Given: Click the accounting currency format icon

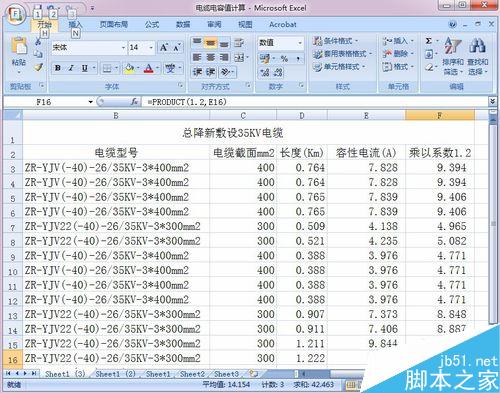Looking at the screenshot, I should click(265, 59).
